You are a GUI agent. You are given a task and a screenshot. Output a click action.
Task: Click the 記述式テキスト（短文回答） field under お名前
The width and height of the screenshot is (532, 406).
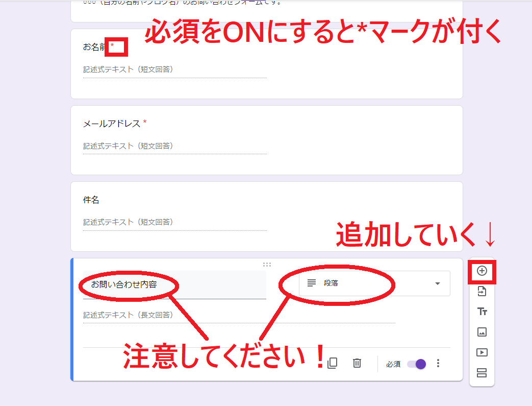(x=128, y=69)
